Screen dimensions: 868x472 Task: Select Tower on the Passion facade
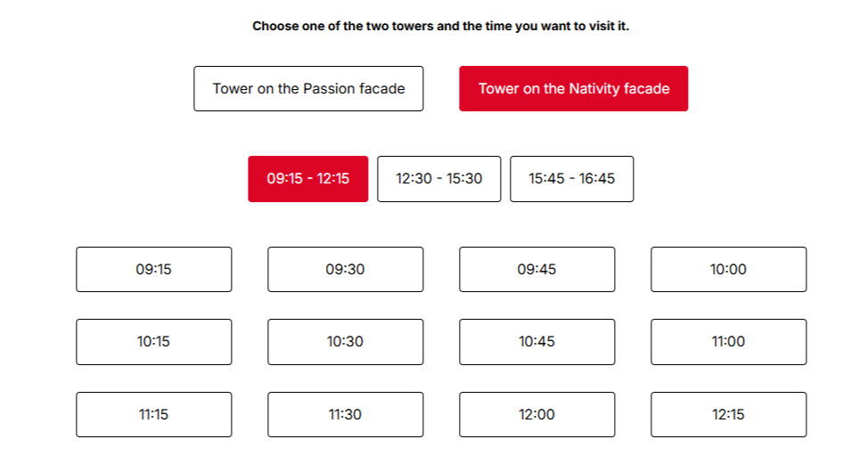click(308, 89)
